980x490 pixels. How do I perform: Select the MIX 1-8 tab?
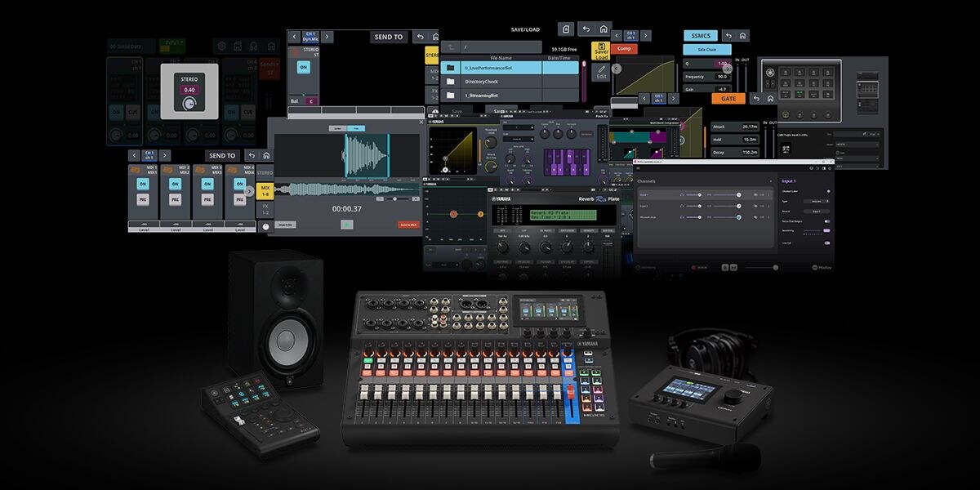tap(265, 192)
